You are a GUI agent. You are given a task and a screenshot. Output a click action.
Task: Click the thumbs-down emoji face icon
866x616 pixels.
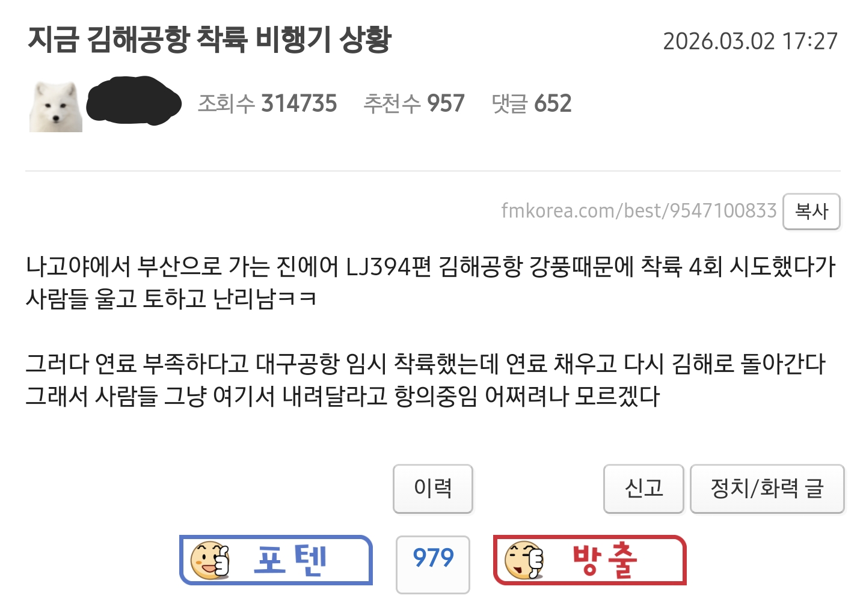(524, 560)
